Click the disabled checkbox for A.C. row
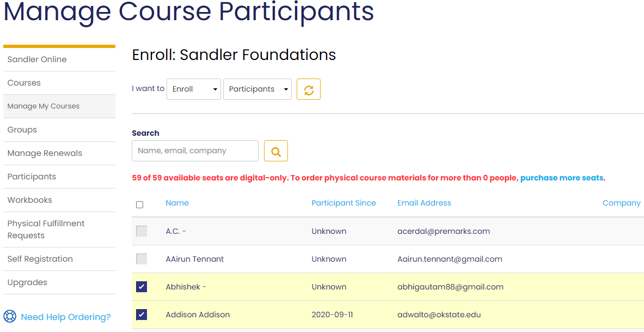 point(142,231)
